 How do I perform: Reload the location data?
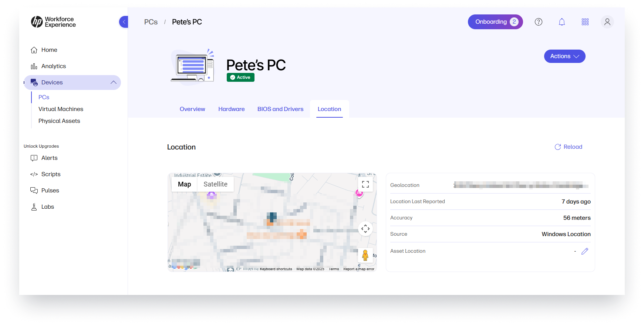[x=569, y=147]
